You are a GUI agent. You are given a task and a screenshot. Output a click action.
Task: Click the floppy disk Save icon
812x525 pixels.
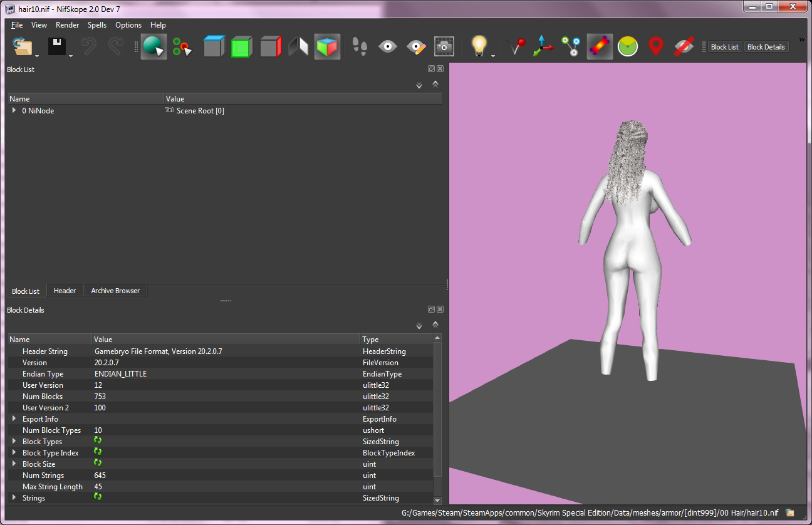click(57, 47)
